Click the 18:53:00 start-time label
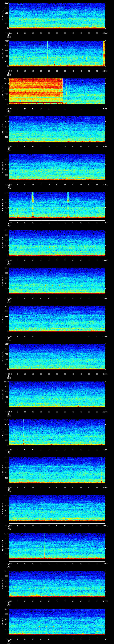Screen dimensions: 114x644 pos(9,374)
